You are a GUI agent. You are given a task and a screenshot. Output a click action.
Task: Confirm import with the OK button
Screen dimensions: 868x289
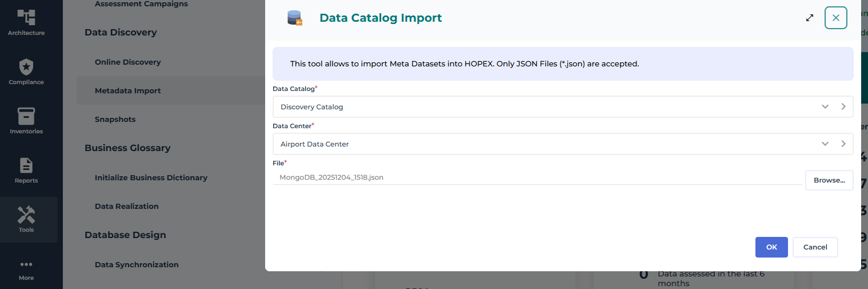771,247
